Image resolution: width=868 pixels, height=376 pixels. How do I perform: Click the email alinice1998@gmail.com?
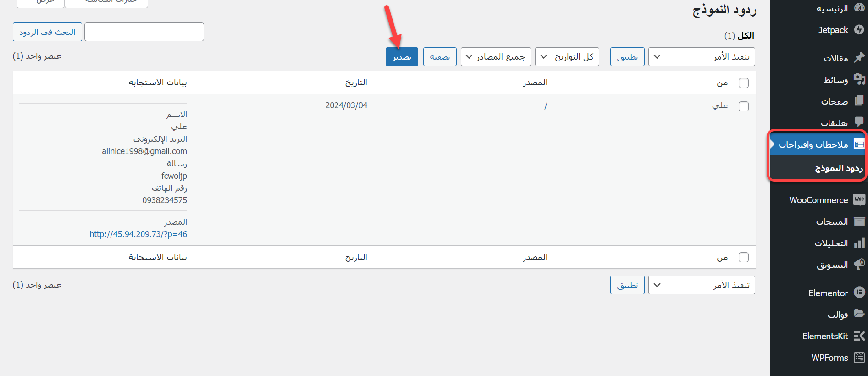pyautogui.click(x=144, y=151)
